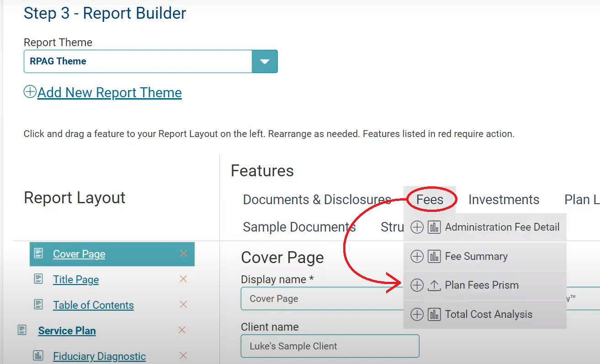Open the Cover Page layout item
The width and height of the screenshot is (600, 364).
79,254
